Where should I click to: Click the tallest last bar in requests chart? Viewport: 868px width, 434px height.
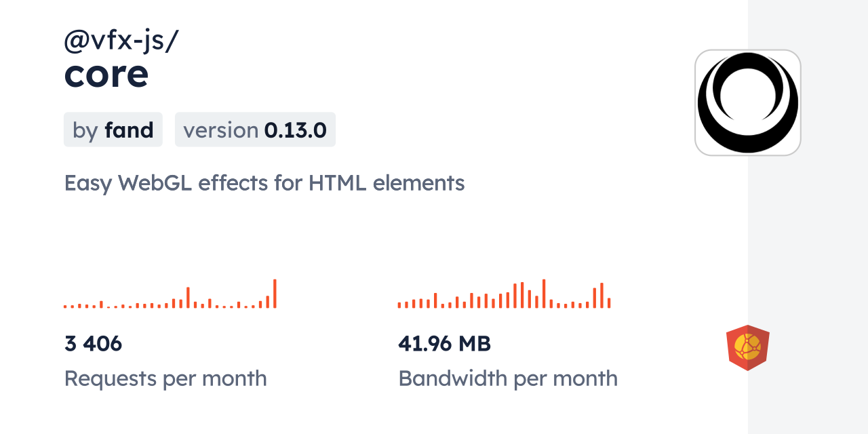(x=275, y=294)
